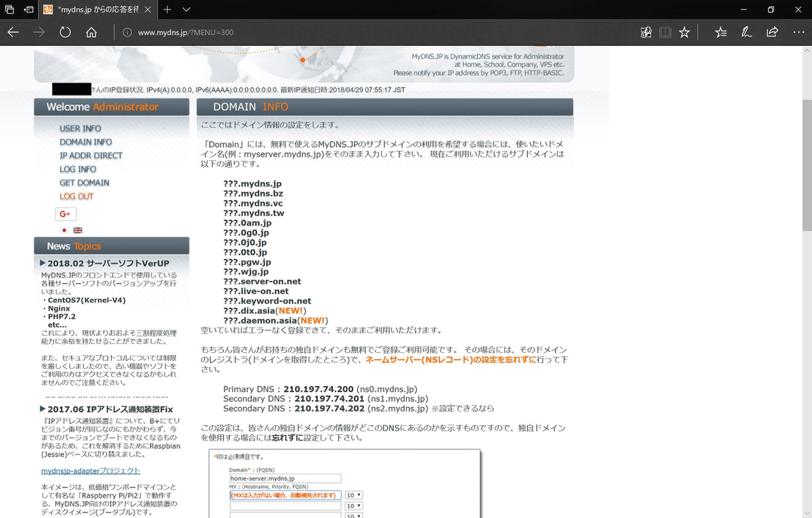The image size is (812, 518).
Task: Click the ???.pgw.jp domain text
Action: coord(247,262)
